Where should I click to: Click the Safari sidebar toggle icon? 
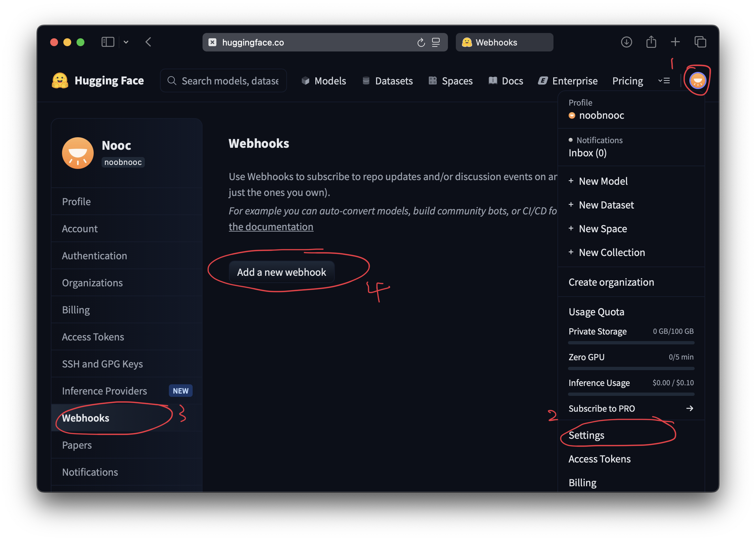(x=108, y=42)
